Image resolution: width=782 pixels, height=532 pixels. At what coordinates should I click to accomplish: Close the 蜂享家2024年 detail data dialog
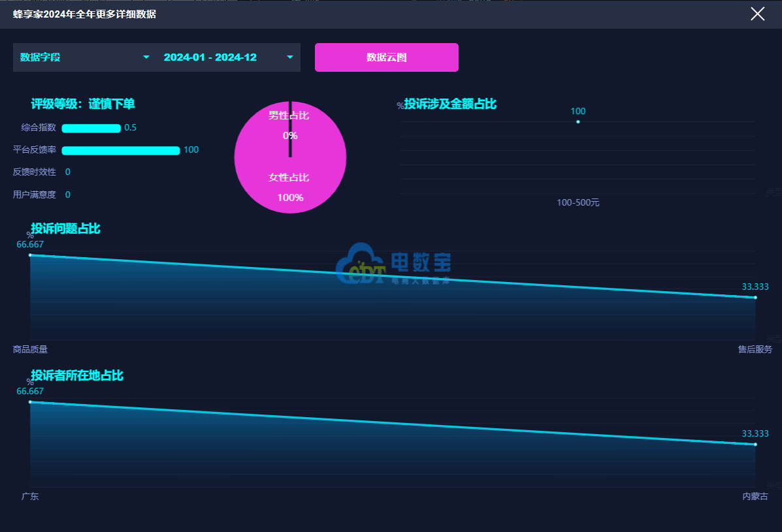[x=758, y=14]
